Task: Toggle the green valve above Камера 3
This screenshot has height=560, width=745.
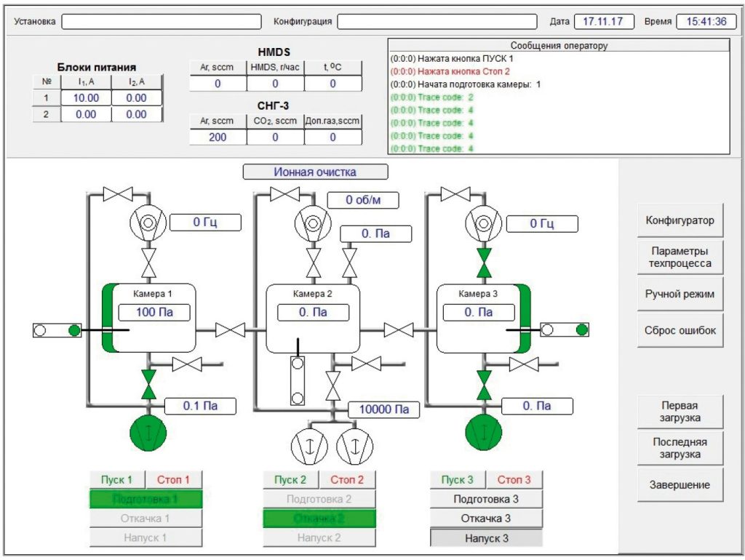Action: pos(484,263)
